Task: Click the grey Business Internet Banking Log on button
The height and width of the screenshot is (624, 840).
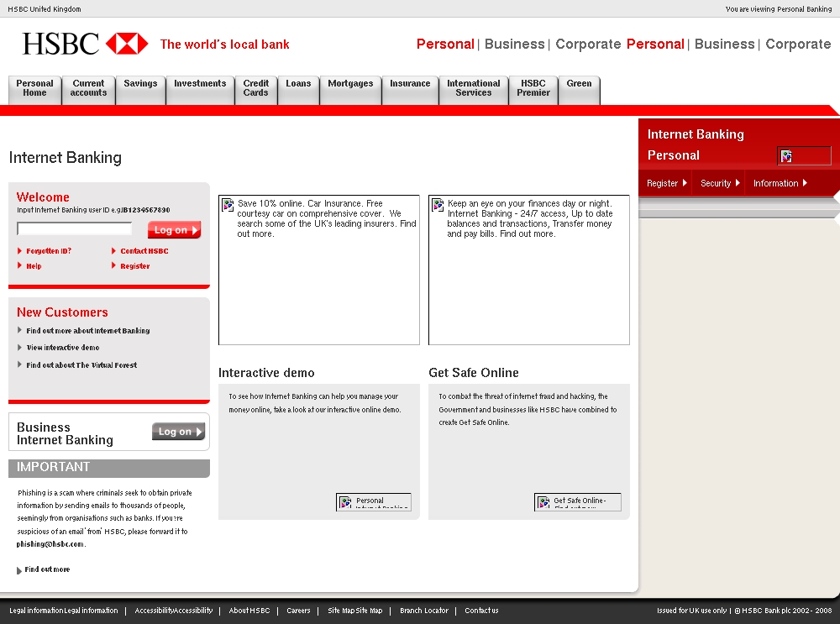Action: click(178, 431)
